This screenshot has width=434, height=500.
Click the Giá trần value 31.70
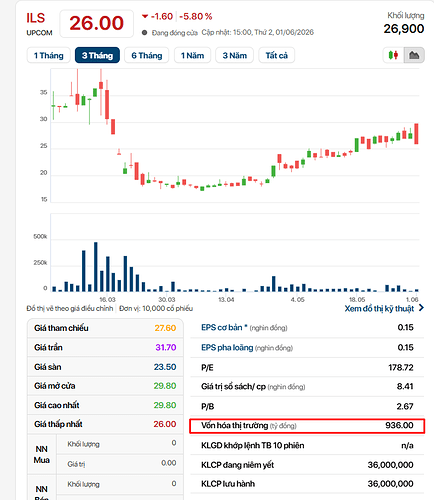166,347
